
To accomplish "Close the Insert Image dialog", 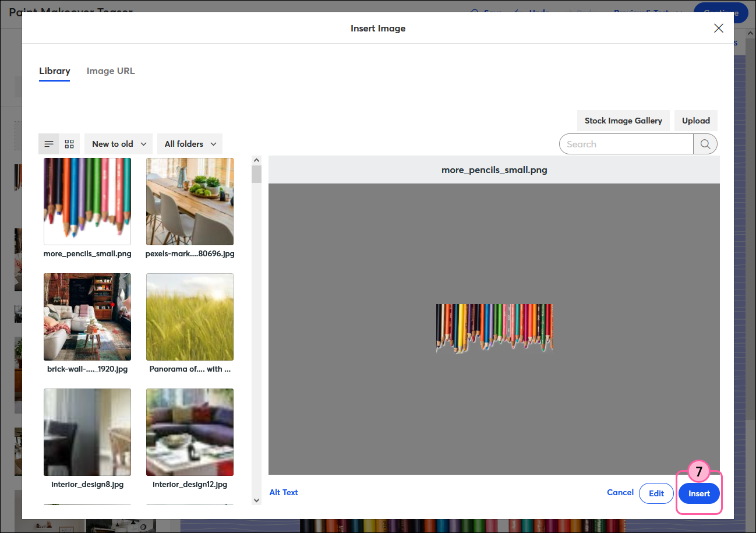I will [x=719, y=28].
